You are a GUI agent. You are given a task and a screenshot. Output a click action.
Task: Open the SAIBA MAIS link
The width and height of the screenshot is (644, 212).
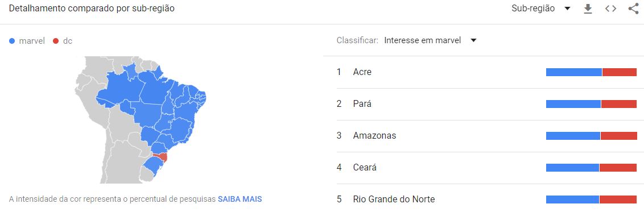tap(240, 199)
